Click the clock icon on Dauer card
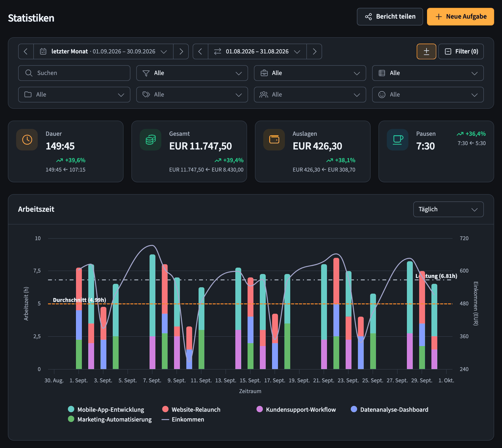 [x=27, y=140]
